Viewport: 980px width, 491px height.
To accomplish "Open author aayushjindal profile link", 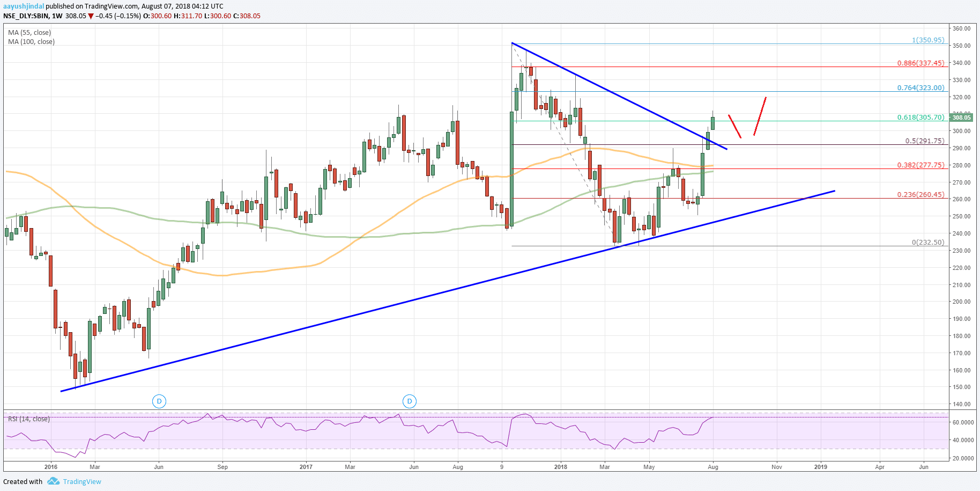I will (x=24, y=6).
